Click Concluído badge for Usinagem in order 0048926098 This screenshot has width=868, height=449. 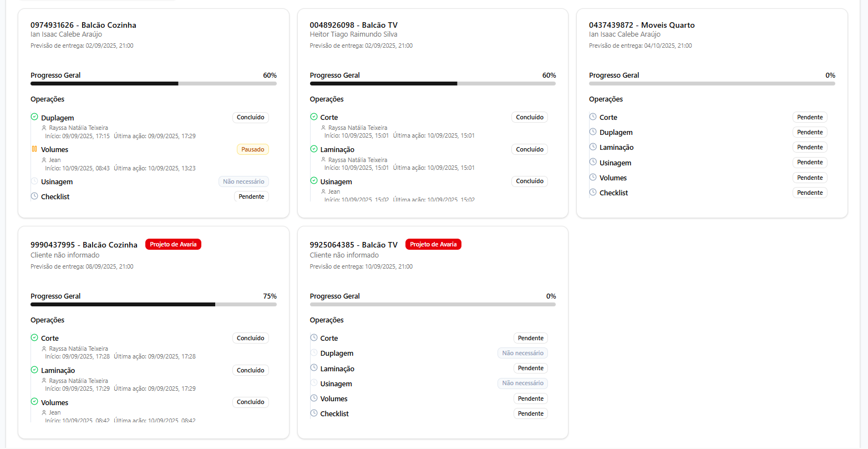point(529,181)
